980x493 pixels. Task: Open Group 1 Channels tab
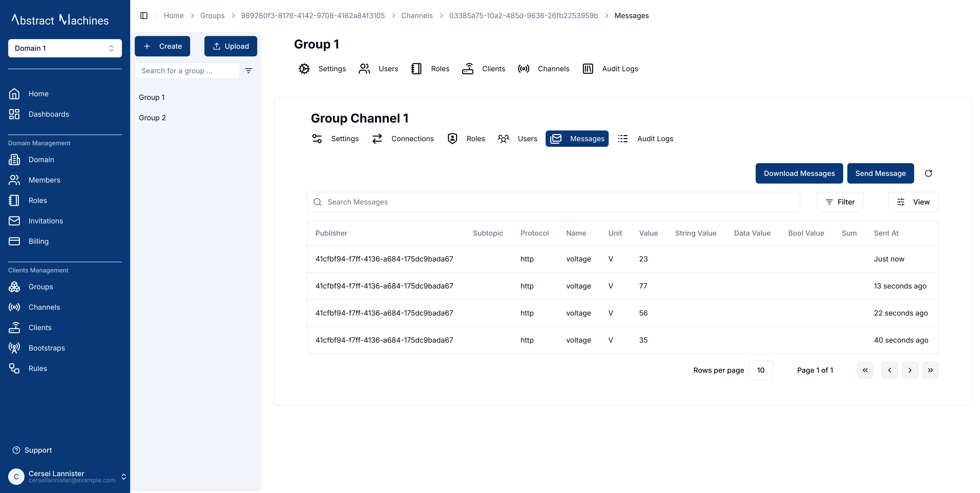point(544,69)
